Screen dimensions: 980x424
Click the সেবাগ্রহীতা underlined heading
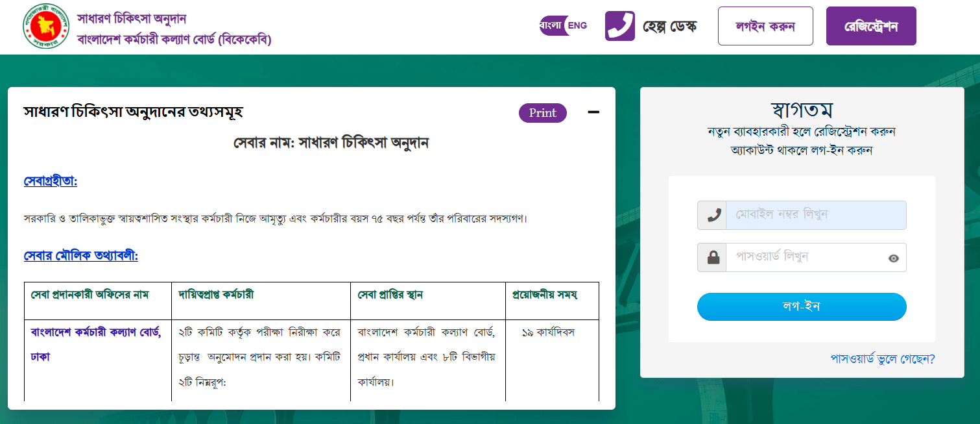pyautogui.click(x=50, y=181)
